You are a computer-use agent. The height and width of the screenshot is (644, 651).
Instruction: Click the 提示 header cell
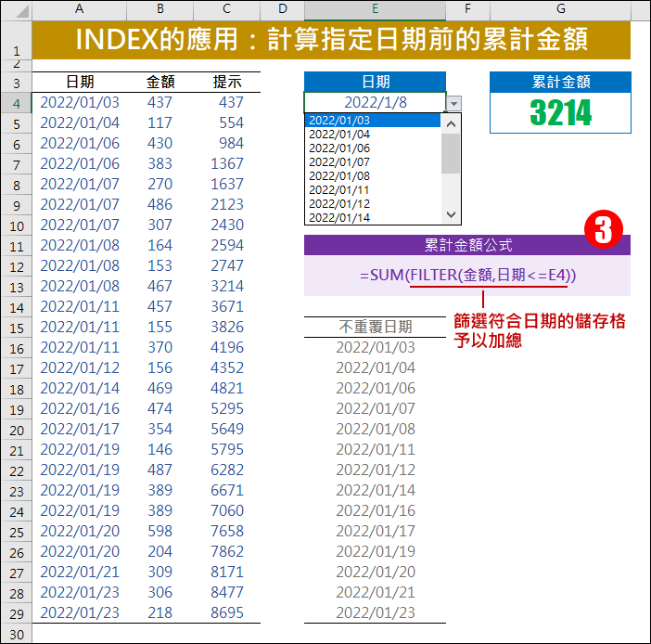click(x=226, y=82)
